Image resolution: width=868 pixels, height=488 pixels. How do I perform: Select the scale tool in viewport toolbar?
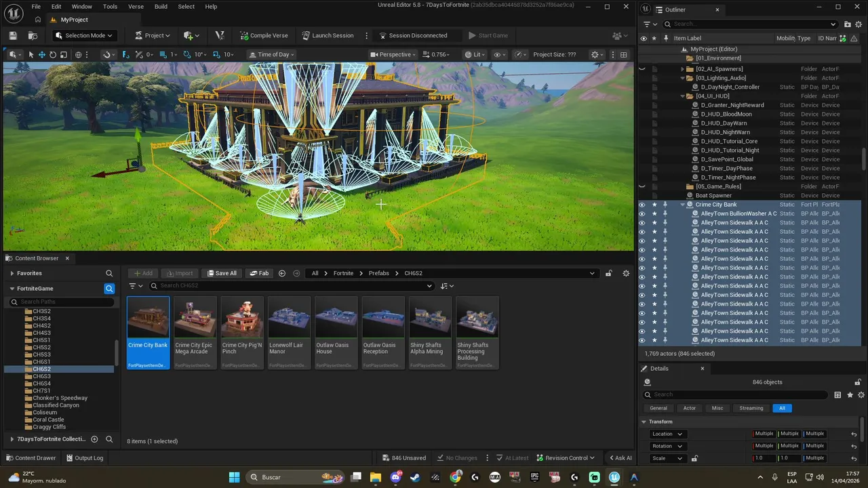pyautogui.click(x=63, y=54)
